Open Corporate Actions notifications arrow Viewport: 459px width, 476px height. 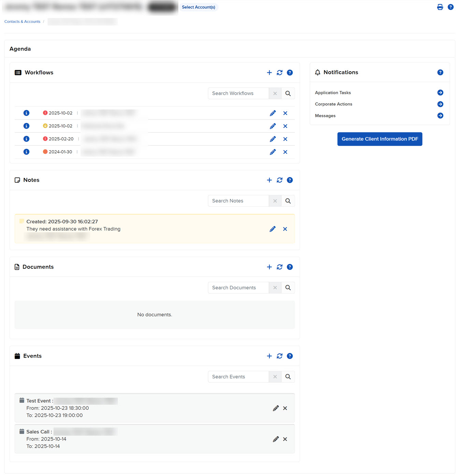pos(440,104)
